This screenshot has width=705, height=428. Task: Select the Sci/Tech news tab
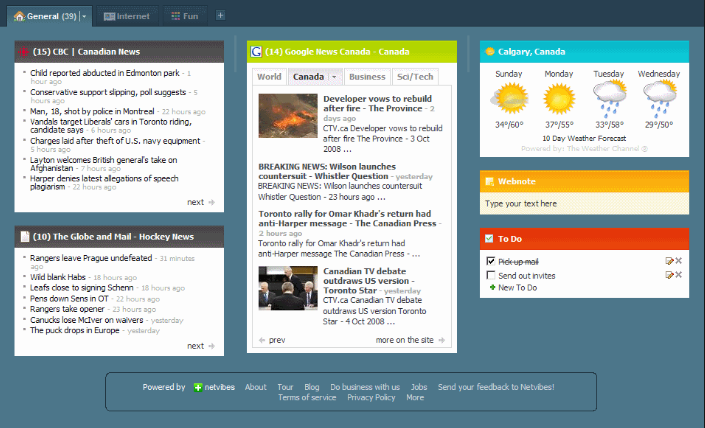(415, 77)
